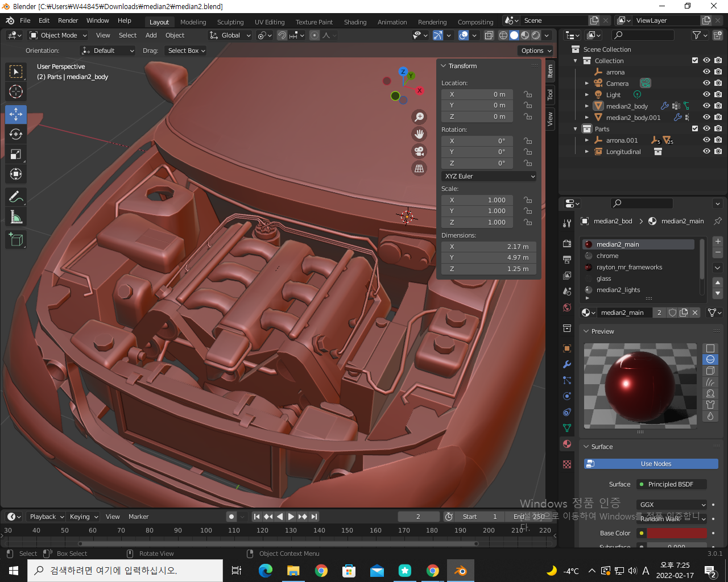Open the Texture properties checker tab
This screenshot has width=728, height=582.
[567, 464]
